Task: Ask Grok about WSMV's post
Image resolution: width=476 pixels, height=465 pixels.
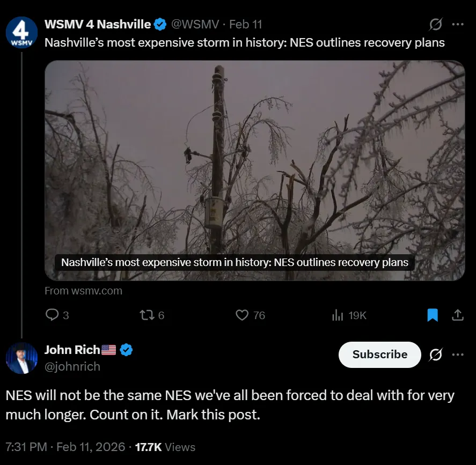Action: click(435, 24)
